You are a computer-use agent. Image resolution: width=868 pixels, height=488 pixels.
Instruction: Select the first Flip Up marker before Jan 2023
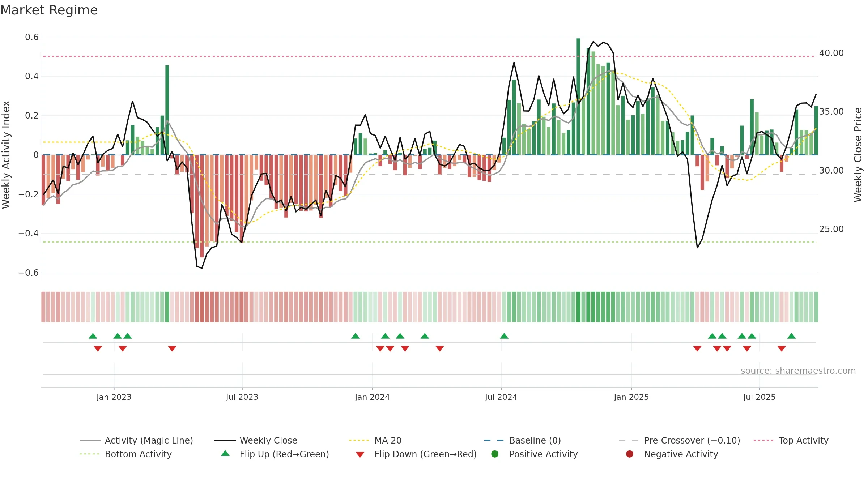[93, 336]
